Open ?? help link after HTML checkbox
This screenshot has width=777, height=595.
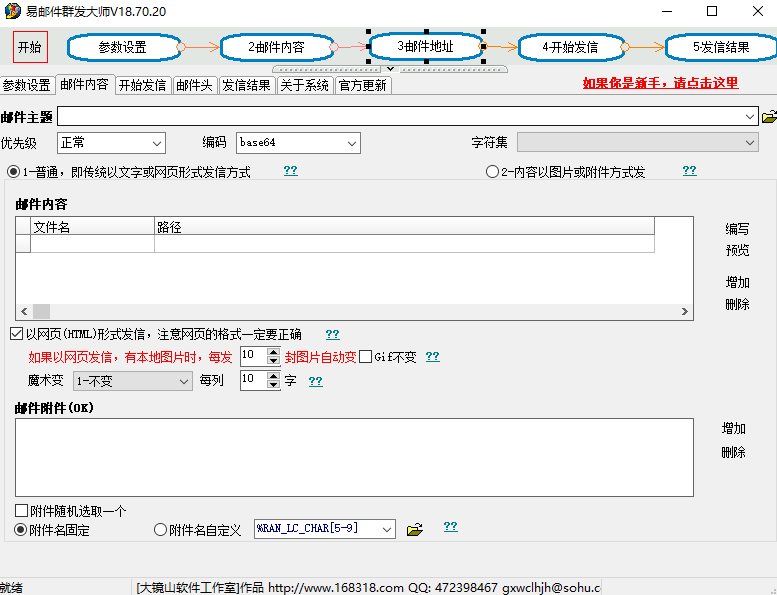click(x=333, y=334)
